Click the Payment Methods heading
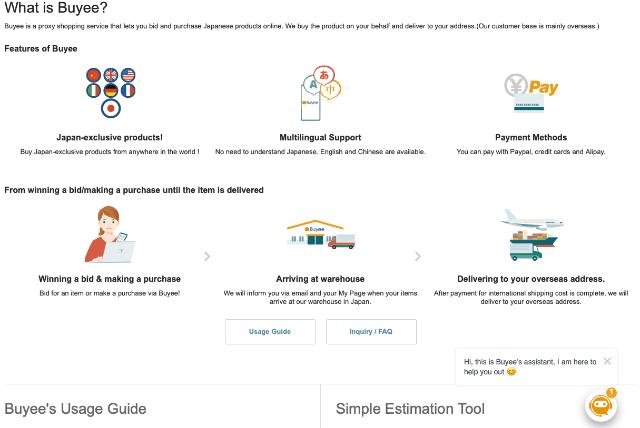This screenshot has height=428, width=640. click(x=531, y=137)
